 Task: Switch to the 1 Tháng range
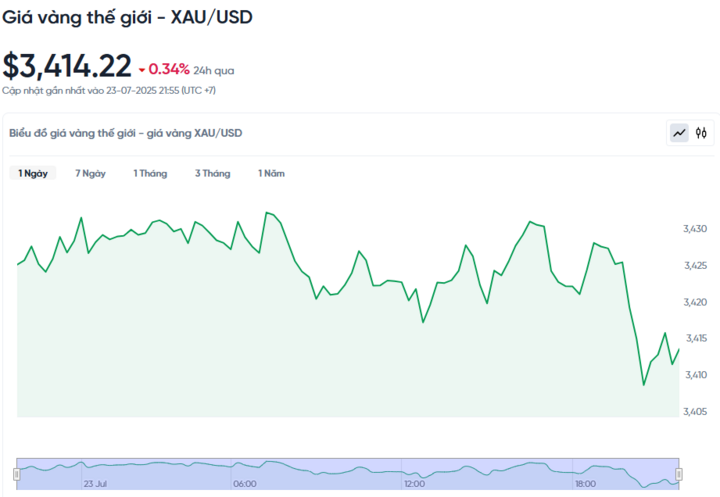pyautogui.click(x=150, y=173)
